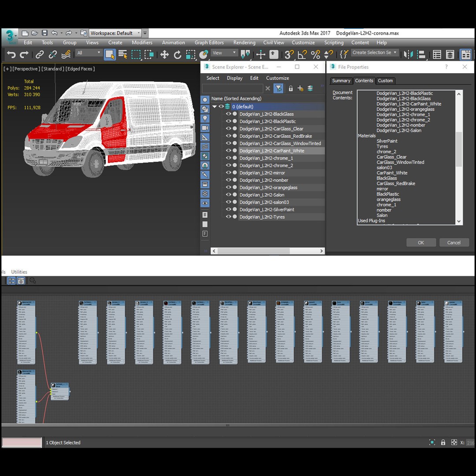Click the Bind to Space Warp icon

pyautogui.click(x=66, y=55)
